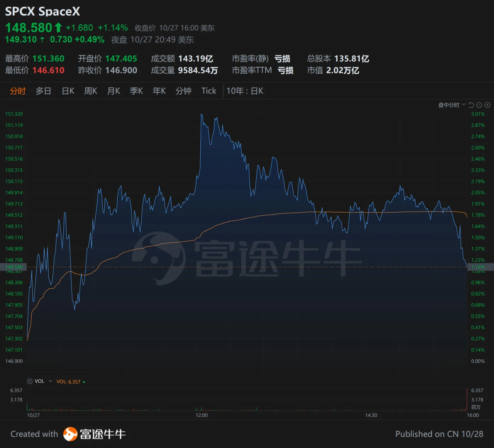Click the 开盘价 value 147.405
The height and width of the screenshot is (448, 494).
pyautogui.click(x=121, y=59)
